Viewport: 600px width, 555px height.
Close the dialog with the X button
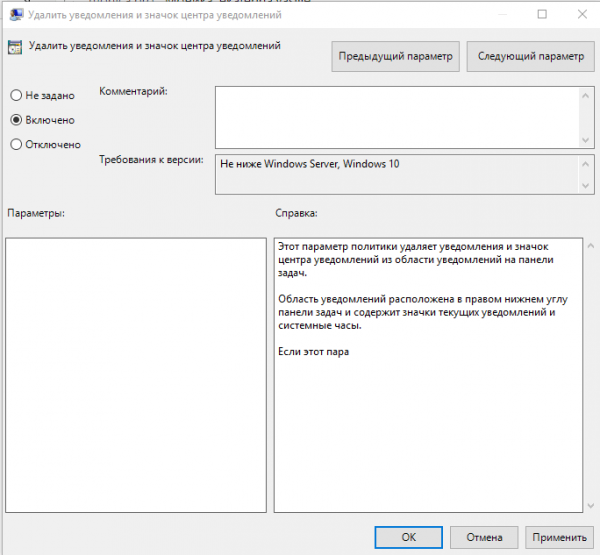582,14
